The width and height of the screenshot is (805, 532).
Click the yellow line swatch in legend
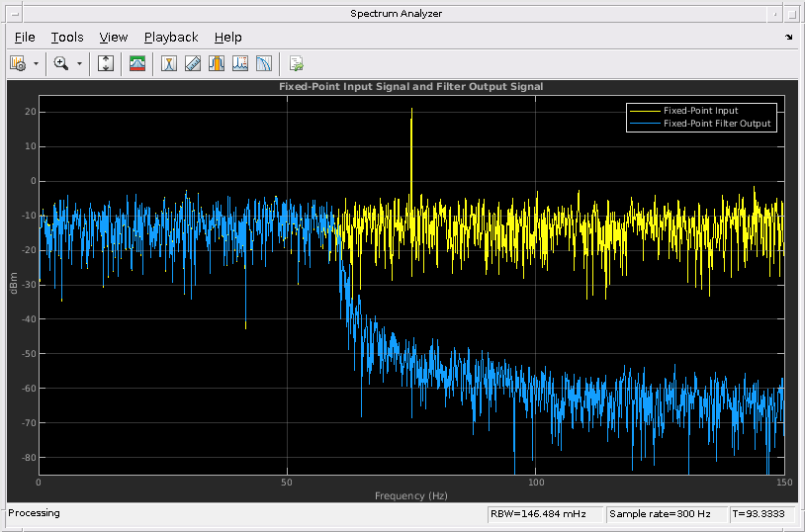pos(645,111)
